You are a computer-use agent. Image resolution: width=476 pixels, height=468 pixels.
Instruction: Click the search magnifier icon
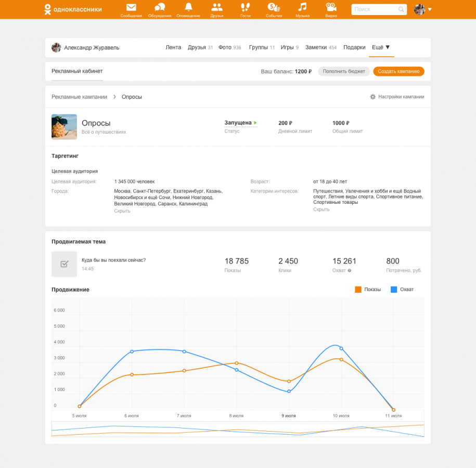401,9
